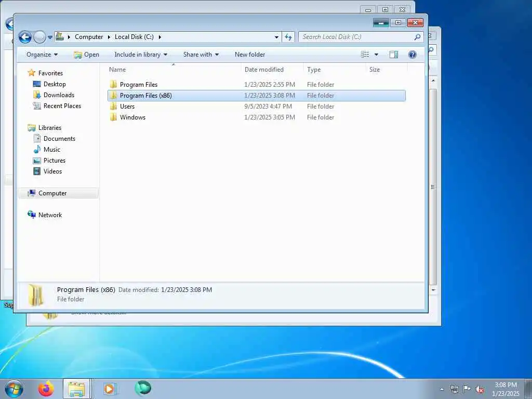
Task: Click the green round taskbar application icon
Action: 143,389
